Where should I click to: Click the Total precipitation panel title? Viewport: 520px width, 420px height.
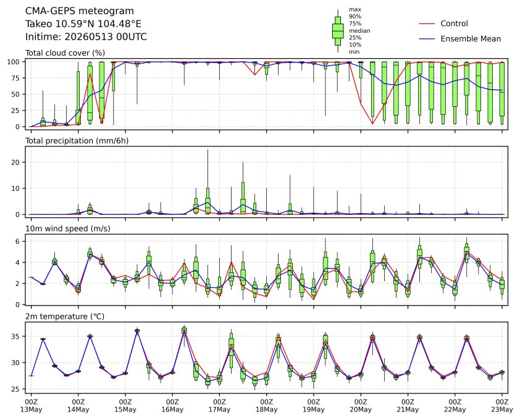[x=77, y=141]
